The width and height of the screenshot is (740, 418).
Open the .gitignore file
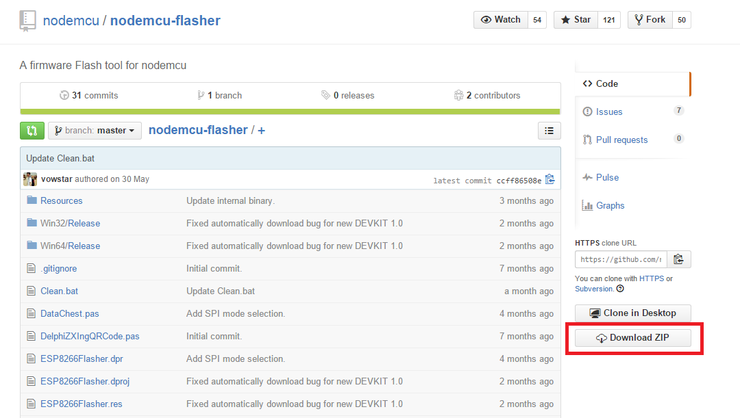[x=59, y=268]
